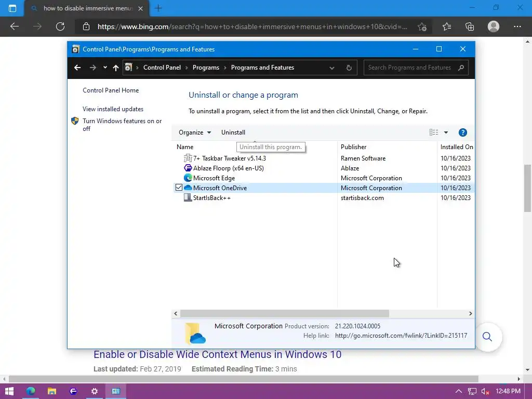Select the StartIsBack++ entry name

(x=212, y=198)
